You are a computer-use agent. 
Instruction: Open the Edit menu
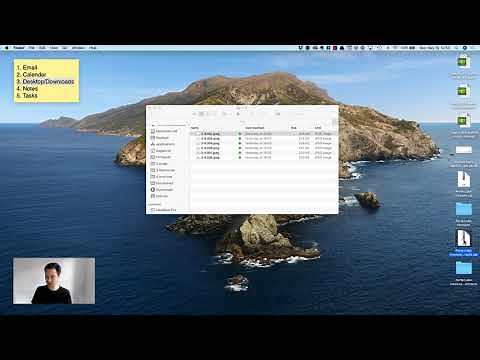point(42,48)
